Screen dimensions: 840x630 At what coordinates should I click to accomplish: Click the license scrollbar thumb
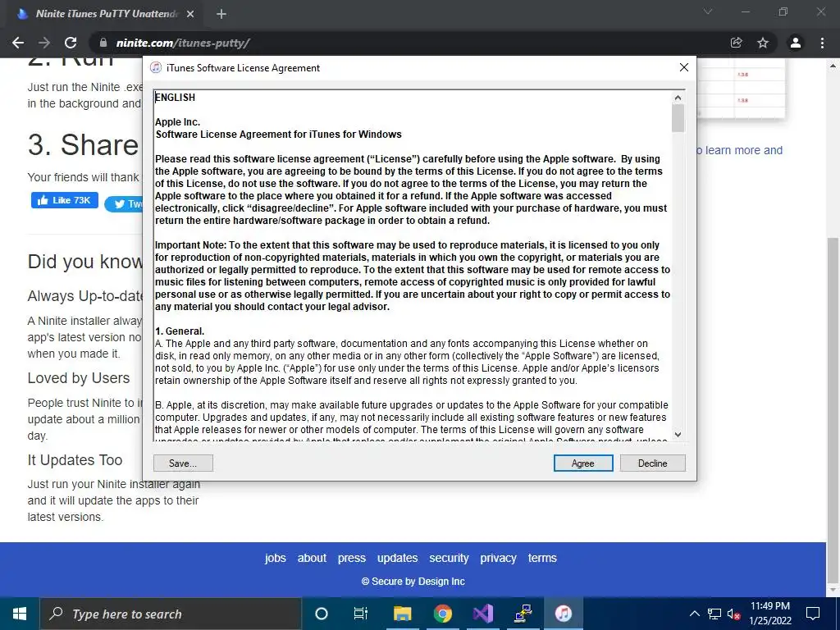[x=678, y=118]
